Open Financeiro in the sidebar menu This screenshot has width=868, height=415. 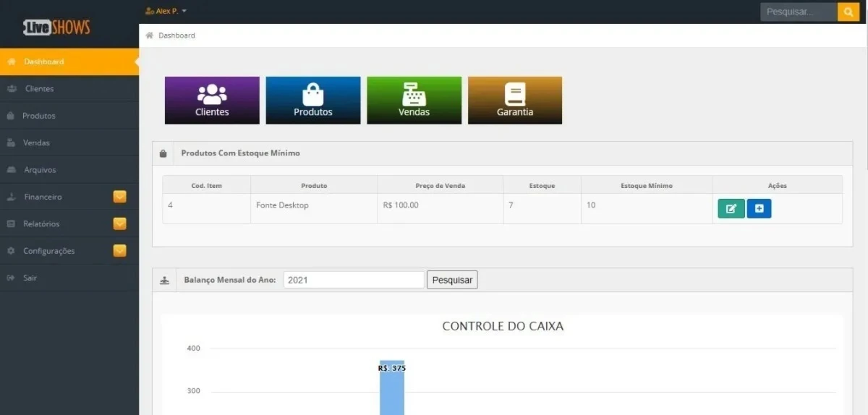tap(69, 197)
